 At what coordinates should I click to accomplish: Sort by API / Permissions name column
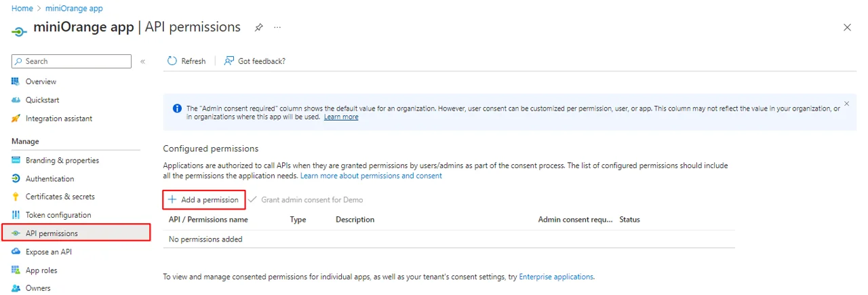[208, 220]
